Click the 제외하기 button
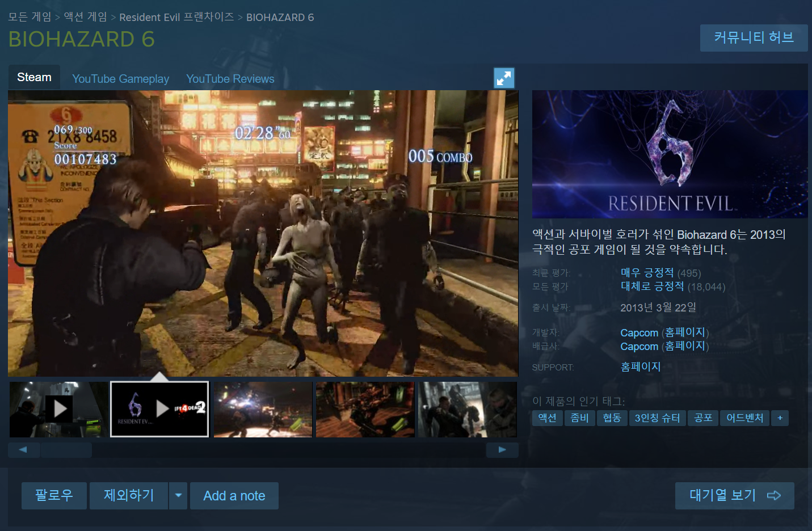 129,496
